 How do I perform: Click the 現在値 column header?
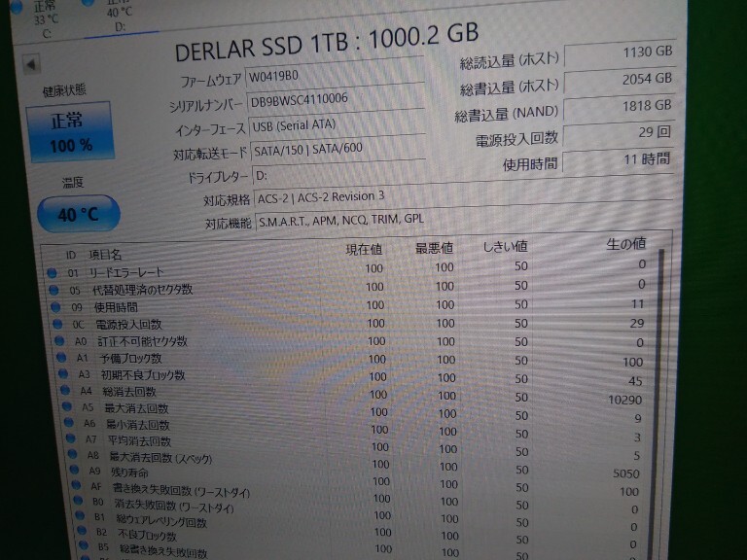point(364,250)
